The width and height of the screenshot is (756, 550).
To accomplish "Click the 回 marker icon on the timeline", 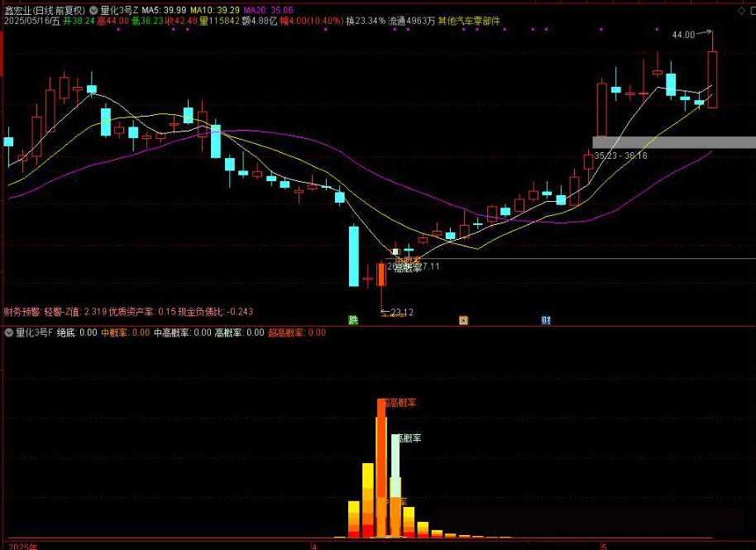I will [x=463, y=320].
